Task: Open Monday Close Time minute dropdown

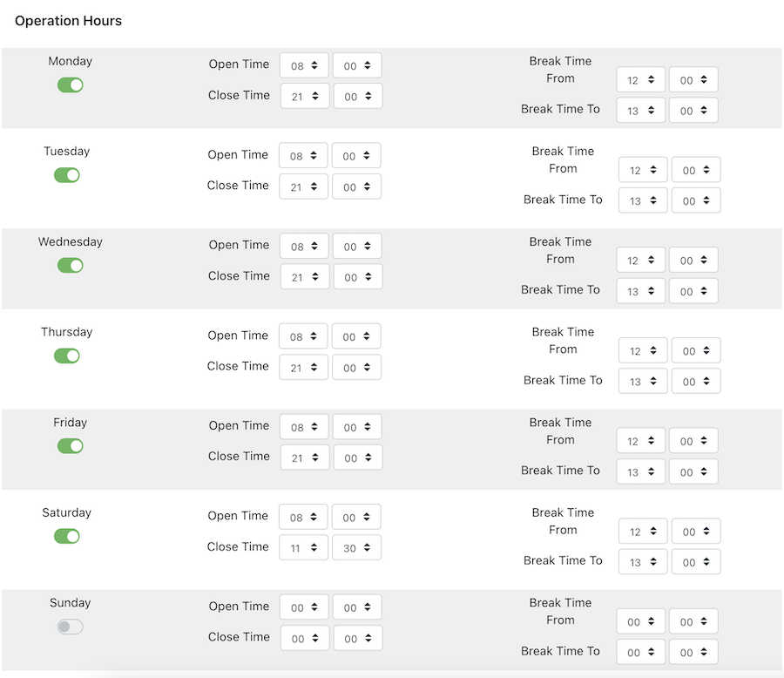Action: coord(357,96)
